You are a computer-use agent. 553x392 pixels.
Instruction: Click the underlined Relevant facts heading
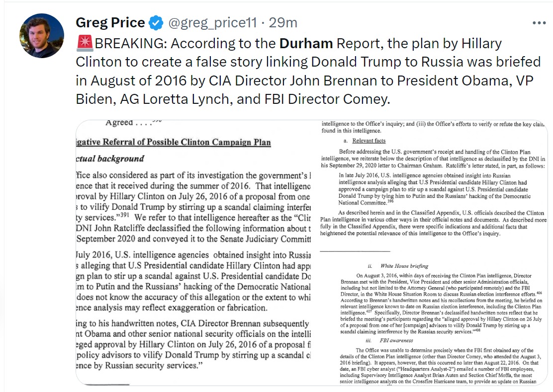(369, 141)
